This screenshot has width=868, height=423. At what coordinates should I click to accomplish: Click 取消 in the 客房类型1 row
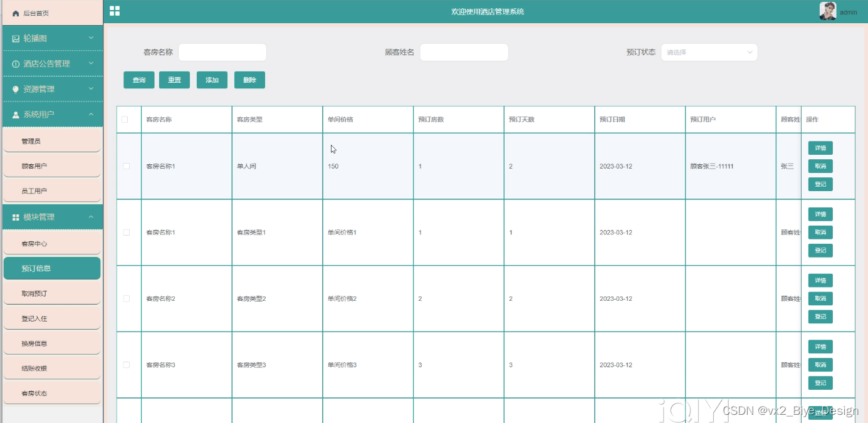820,232
